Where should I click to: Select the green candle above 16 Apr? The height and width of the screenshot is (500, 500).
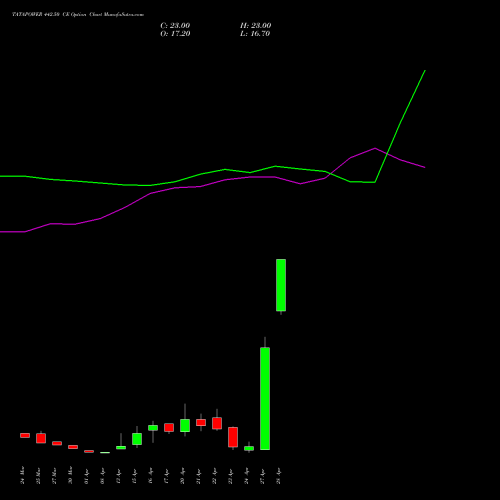tap(153, 428)
